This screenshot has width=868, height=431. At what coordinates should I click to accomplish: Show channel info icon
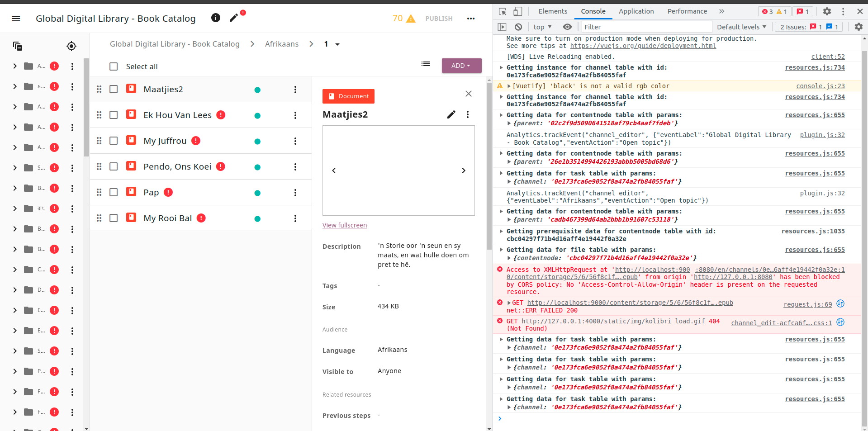point(216,18)
